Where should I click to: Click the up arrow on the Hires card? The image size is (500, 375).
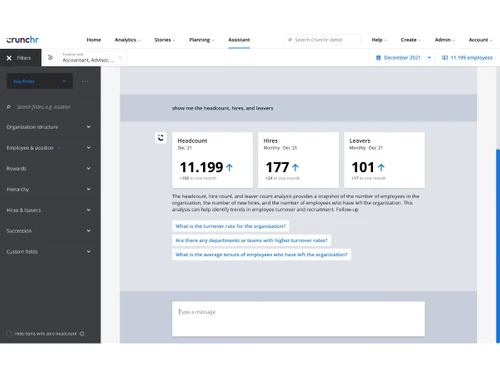pos(295,167)
